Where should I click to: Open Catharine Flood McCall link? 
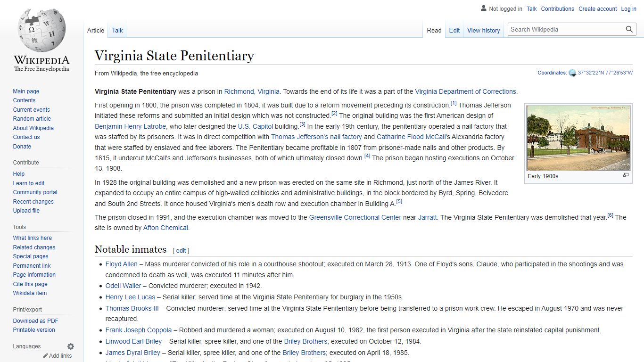411,137
